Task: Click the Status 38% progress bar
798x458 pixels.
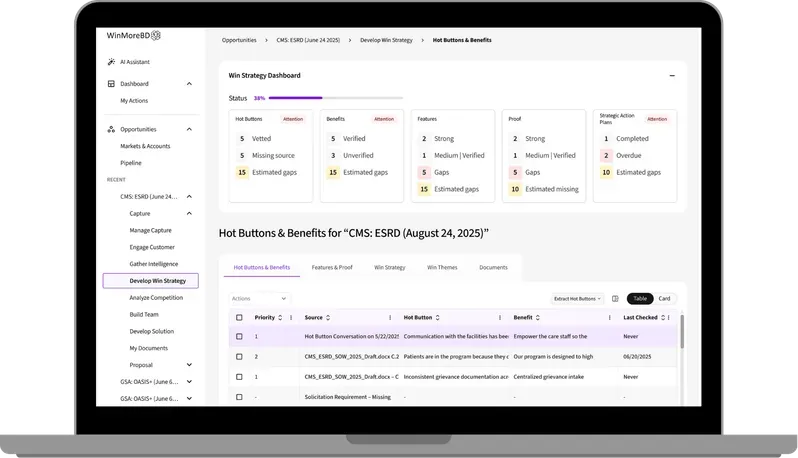Action: click(x=336, y=98)
